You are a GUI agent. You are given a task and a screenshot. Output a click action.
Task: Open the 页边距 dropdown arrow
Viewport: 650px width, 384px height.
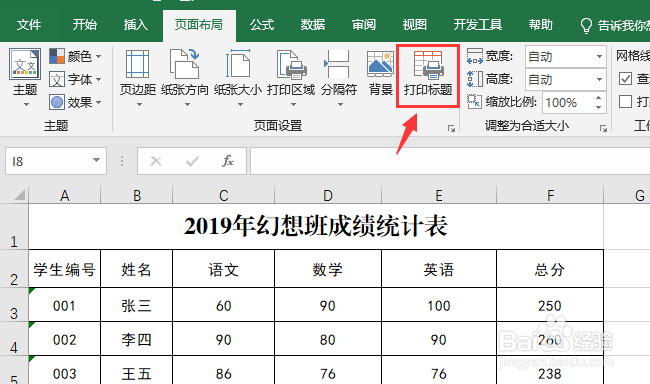[139, 105]
